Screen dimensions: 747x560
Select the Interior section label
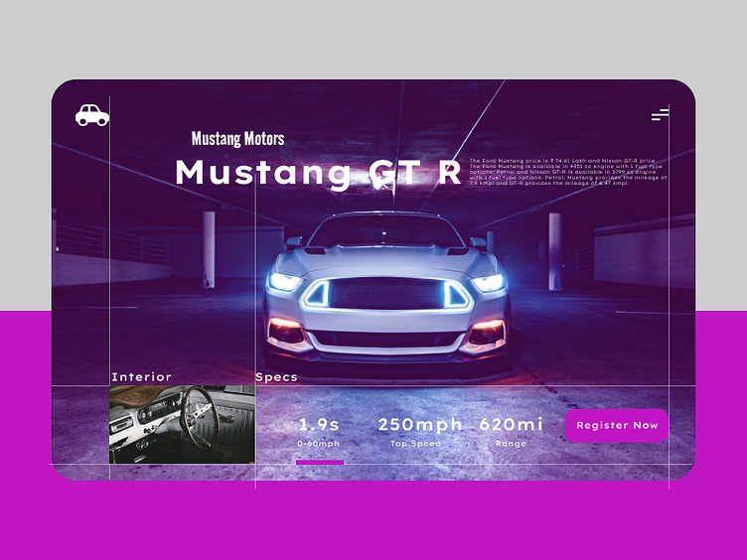[141, 377]
